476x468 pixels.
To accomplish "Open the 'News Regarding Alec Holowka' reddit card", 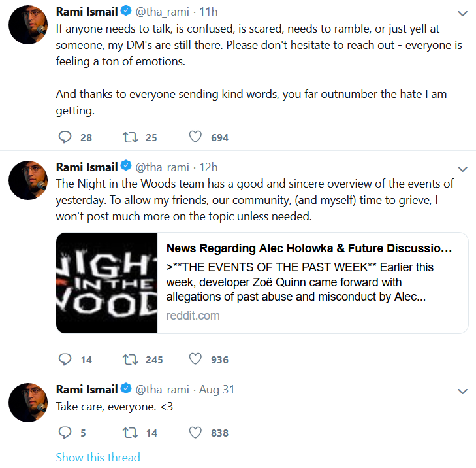I will (x=262, y=283).
